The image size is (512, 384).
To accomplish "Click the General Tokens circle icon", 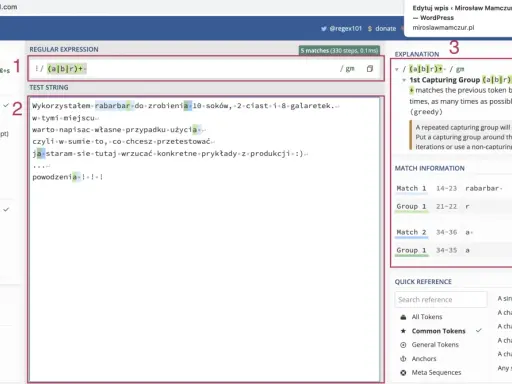I will pos(403,345).
